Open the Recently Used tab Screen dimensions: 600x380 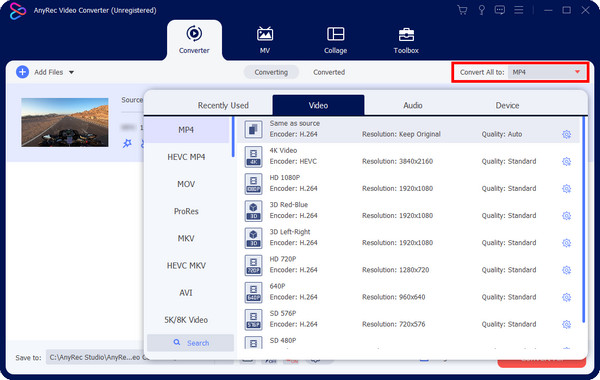223,105
